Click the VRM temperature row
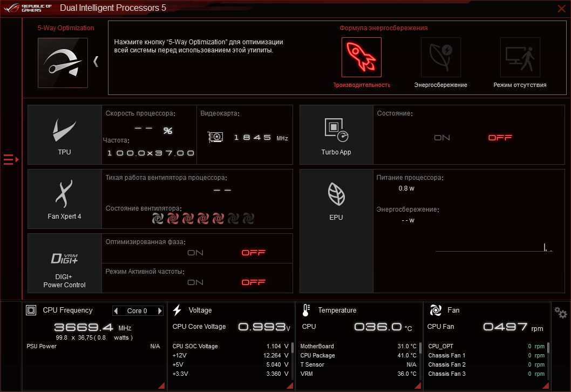This screenshot has height=392, width=571. click(358, 374)
